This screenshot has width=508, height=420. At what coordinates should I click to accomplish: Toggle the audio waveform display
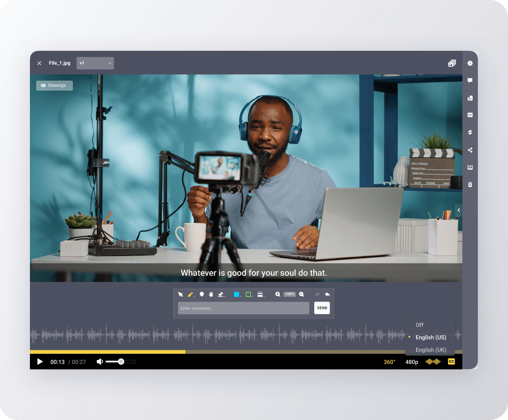[433, 362]
